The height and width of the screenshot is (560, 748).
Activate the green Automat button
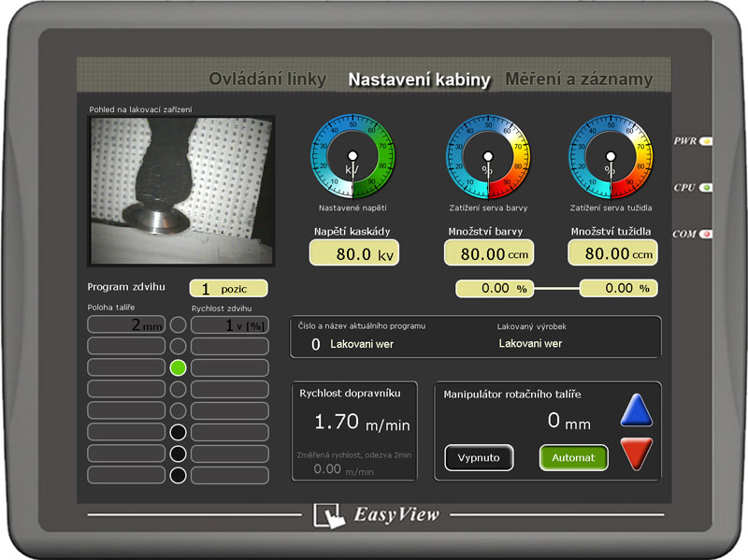573,458
